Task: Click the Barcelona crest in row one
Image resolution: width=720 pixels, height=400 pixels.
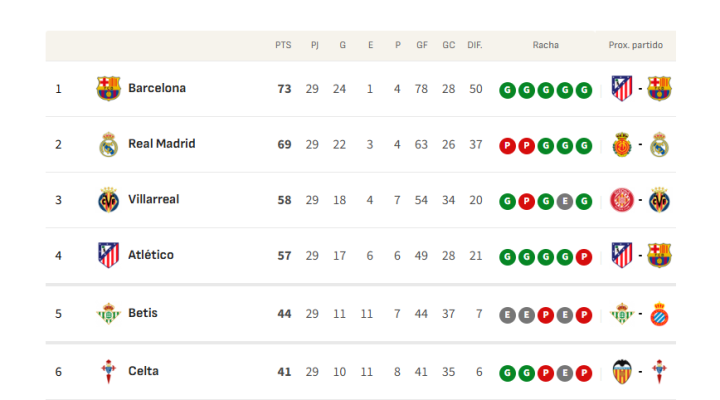Action: tap(108, 88)
